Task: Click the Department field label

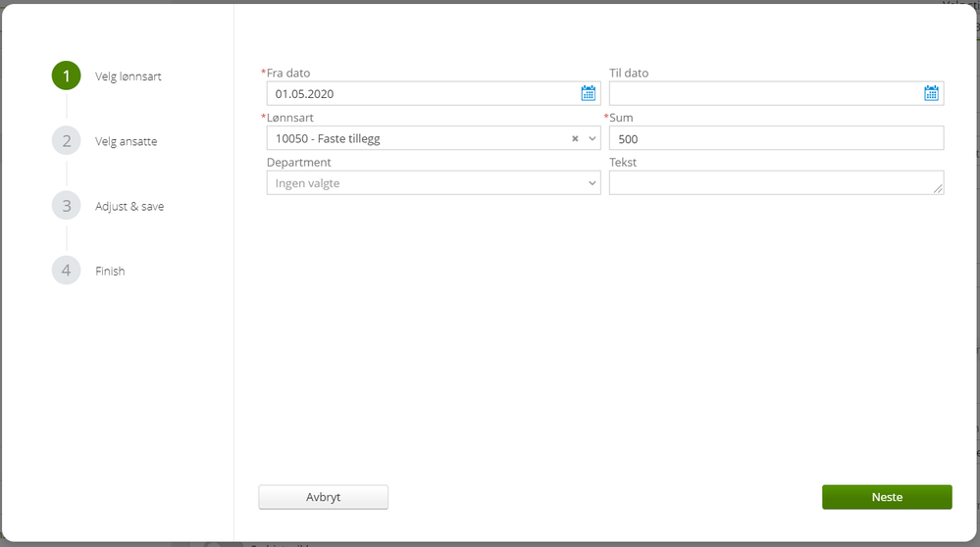Action: point(299,163)
